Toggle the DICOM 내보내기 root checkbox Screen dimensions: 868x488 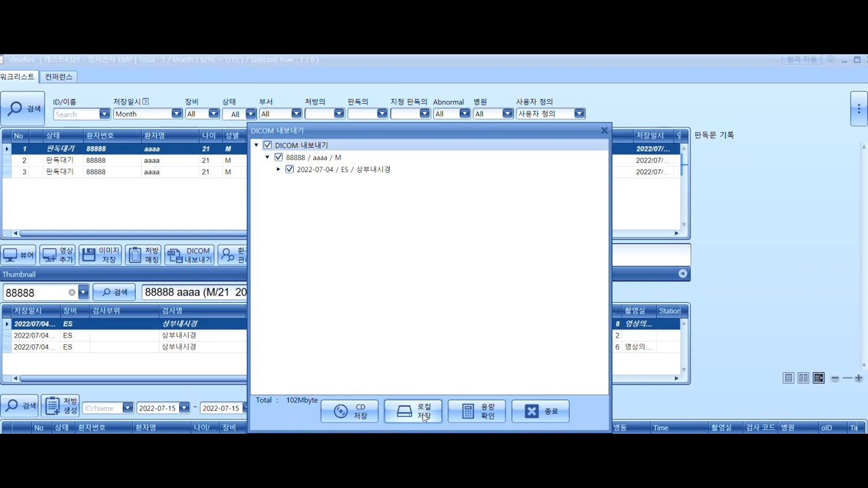tap(268, 145)
